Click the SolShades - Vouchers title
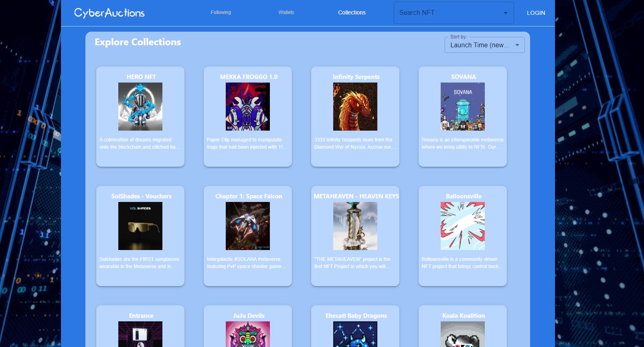Viewport: 644px width, 347px height. [141, 196]
